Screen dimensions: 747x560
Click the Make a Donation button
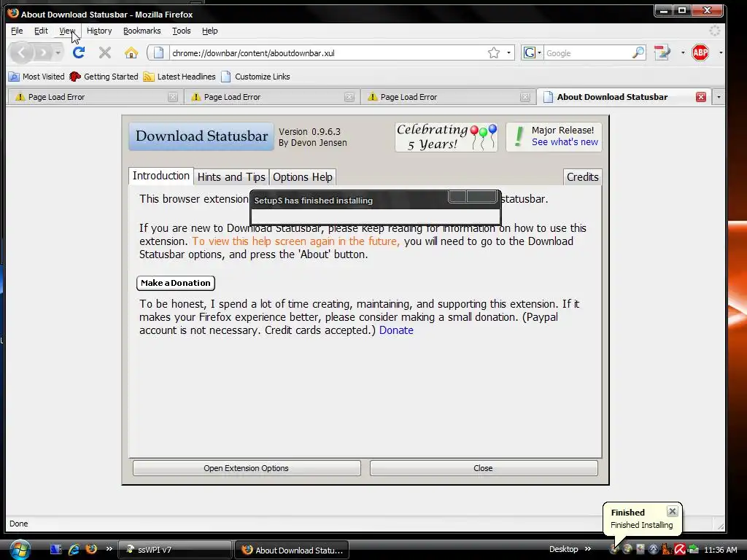click(176, 283)
